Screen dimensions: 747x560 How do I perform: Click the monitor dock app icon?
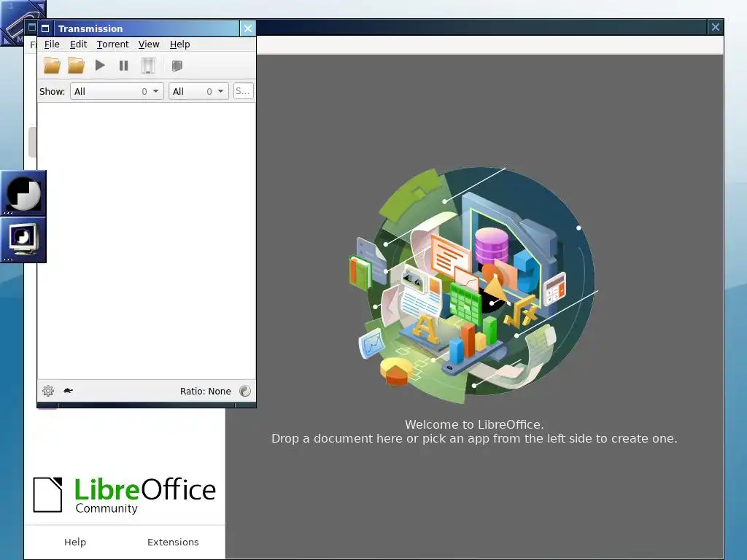click(x=23, y=239)
